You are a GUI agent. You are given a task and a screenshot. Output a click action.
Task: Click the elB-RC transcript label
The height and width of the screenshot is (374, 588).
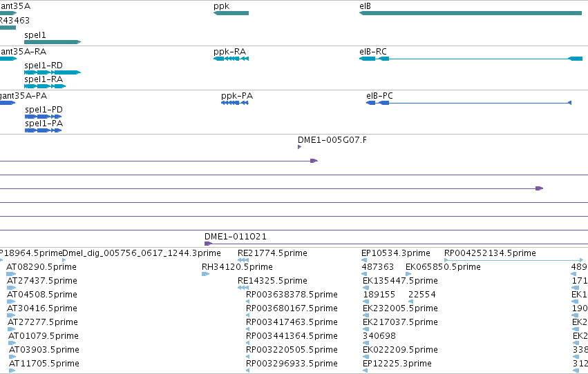click(x=372, y=51)
